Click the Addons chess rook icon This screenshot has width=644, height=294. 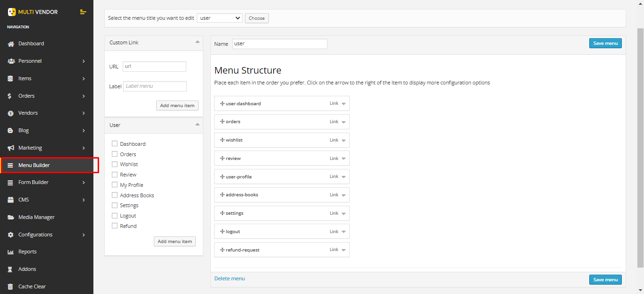click(x=11, y=269)
